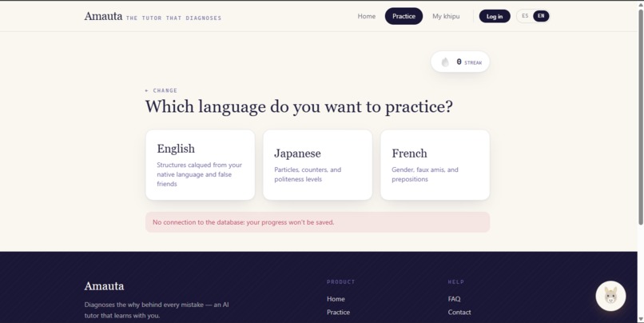This screenshot has height=323, width=644.
Task: Open the FAQ footer link
Action: point(454,299)
